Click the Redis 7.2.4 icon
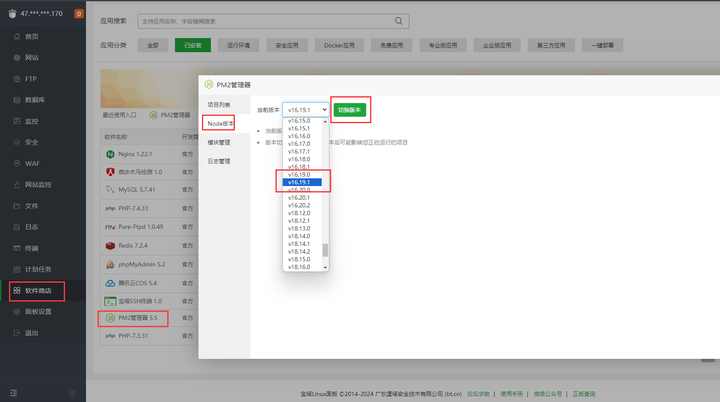 click(109, 245)
